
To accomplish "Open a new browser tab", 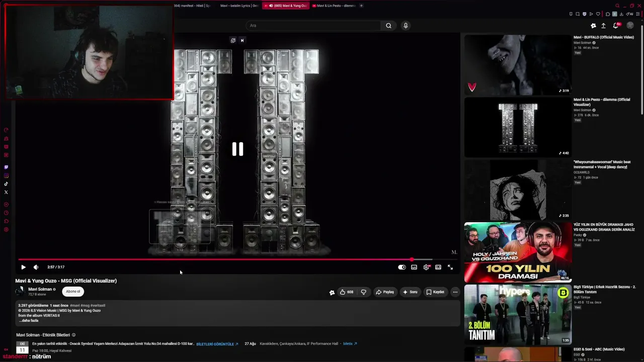I will [361, 6].
